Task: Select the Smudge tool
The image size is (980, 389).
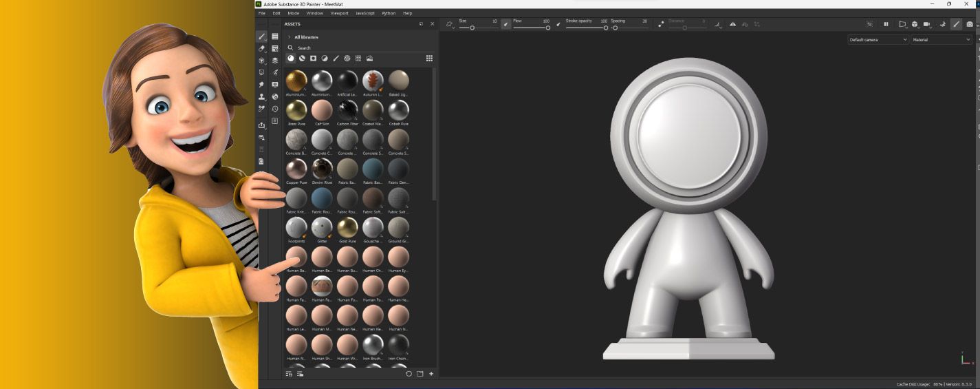Action: tap(261, 85)
